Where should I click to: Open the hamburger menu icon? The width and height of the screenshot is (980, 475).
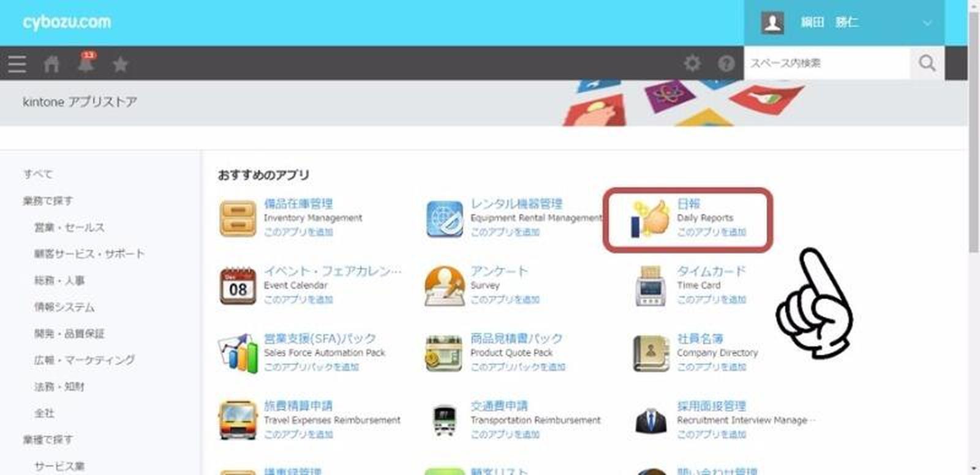(17, 64)
